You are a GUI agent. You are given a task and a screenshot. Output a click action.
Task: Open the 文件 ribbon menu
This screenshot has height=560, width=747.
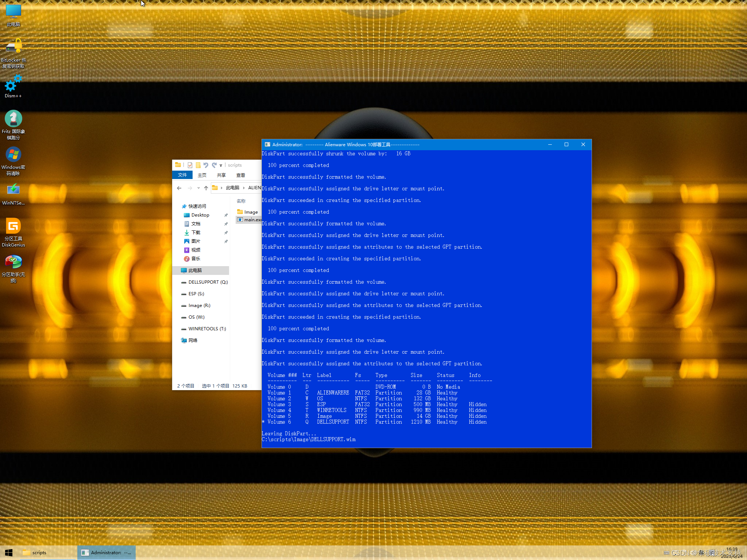(182, 175)
